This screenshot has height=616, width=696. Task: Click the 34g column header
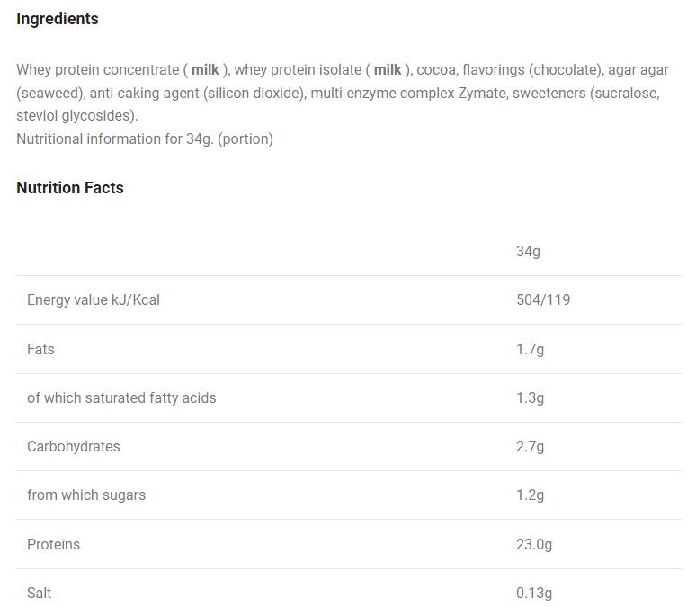528,251
